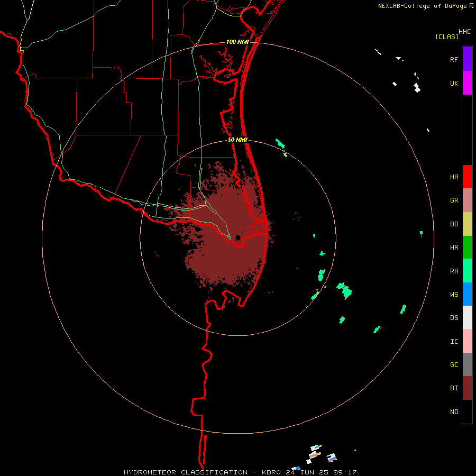Screen dimensions: 476x476
Task: Click the GC gray legend swatch
Action: point(467,364)
